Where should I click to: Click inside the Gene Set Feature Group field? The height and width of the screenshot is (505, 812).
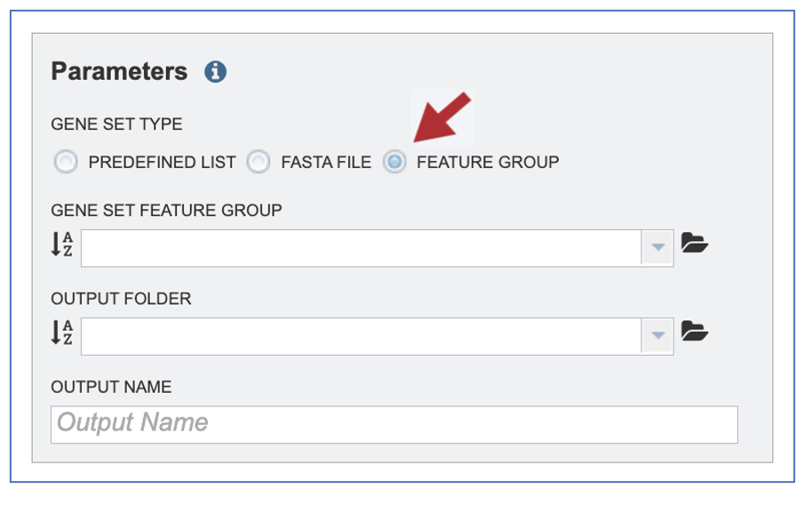click(x=361, y=248)
